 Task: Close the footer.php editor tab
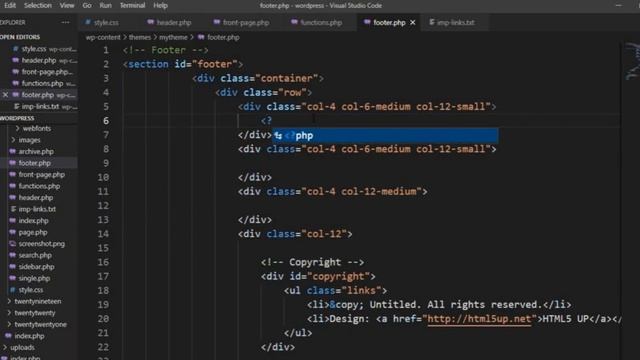(x=413, y=22)
